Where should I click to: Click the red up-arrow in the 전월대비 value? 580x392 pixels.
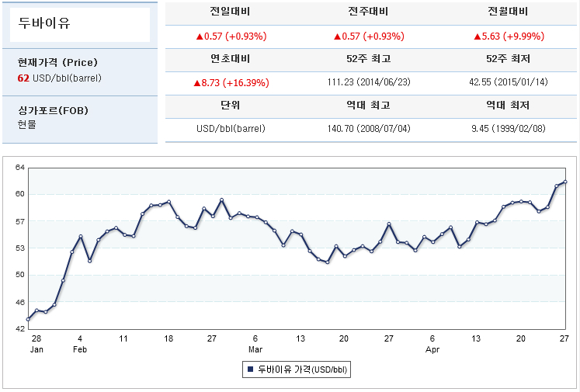pyautogui.click(x=477, y=36)
